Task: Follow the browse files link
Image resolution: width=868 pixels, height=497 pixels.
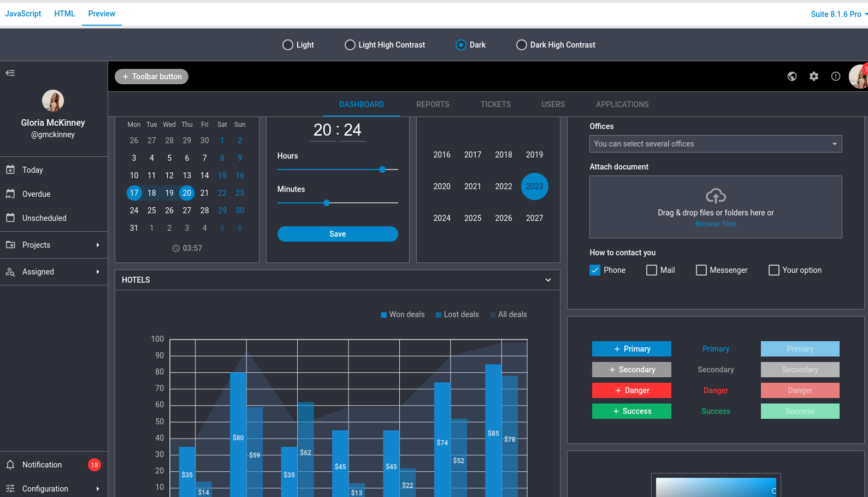Action: [x=716, y=224]
